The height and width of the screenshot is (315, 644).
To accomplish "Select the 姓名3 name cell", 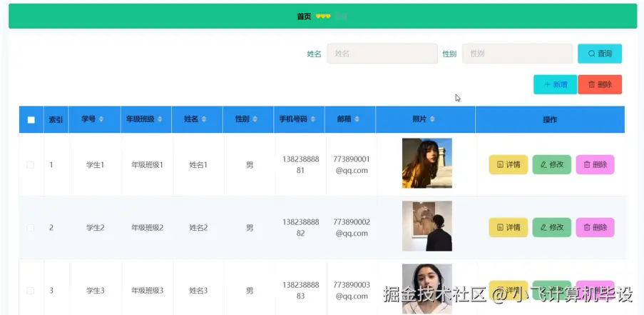I will tap(198, 291).
